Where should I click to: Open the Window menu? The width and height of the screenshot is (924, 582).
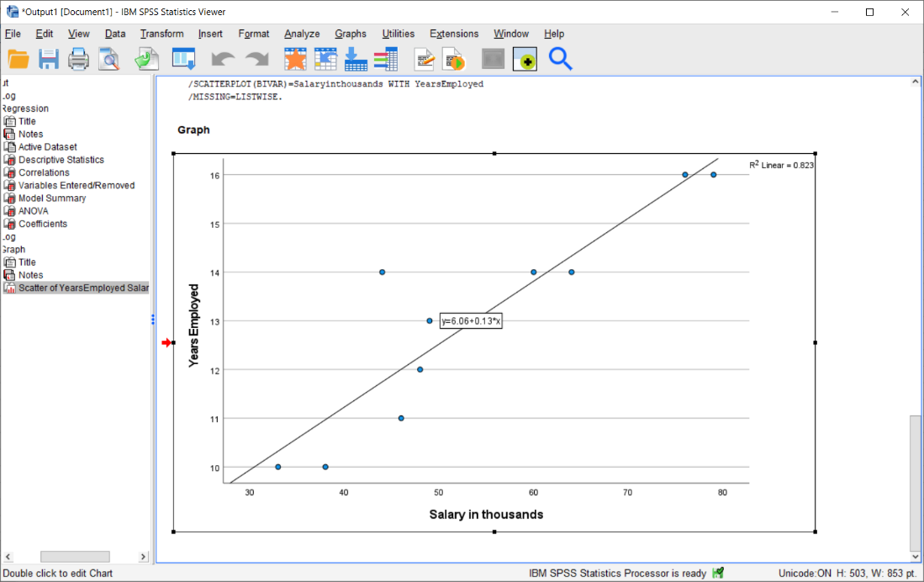511,34
